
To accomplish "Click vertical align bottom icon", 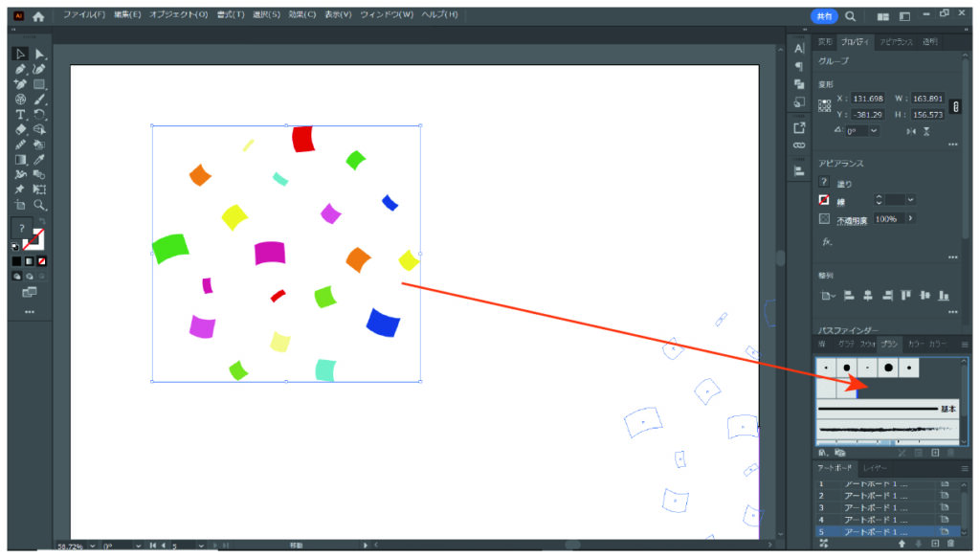I will (944, 295).
